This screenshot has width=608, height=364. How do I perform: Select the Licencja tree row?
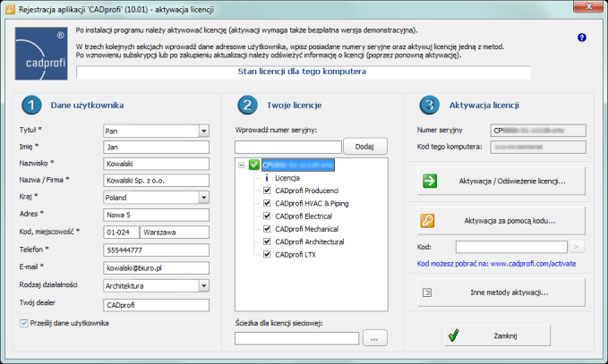[x=287, y=178]
